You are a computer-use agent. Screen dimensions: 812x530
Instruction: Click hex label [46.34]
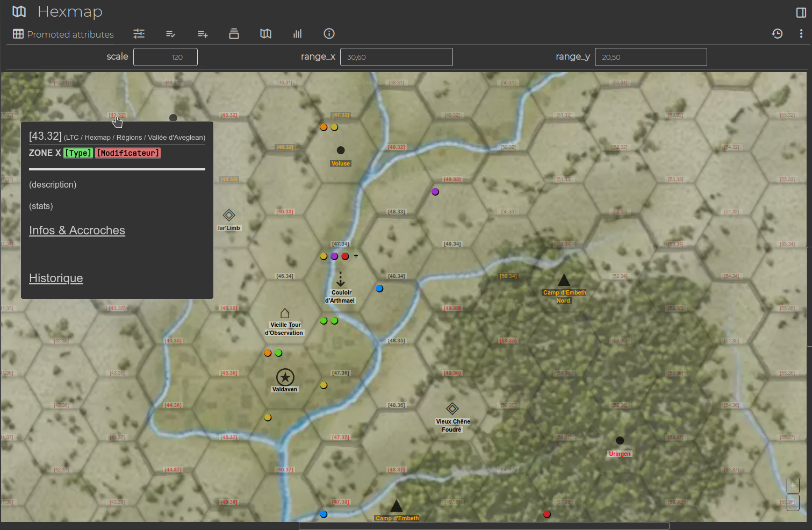tap(285, 276)
